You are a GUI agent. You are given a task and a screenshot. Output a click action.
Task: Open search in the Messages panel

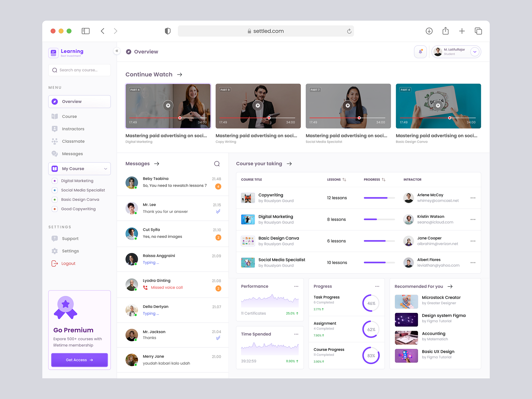pyautogui.click(x=217, y=164)
